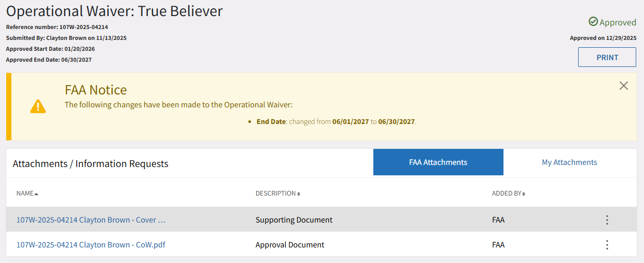The height and width of the screenshot is (263, 644).
Task: Sort by the ADDED BY column arrows
Action: tap(524, 194)
